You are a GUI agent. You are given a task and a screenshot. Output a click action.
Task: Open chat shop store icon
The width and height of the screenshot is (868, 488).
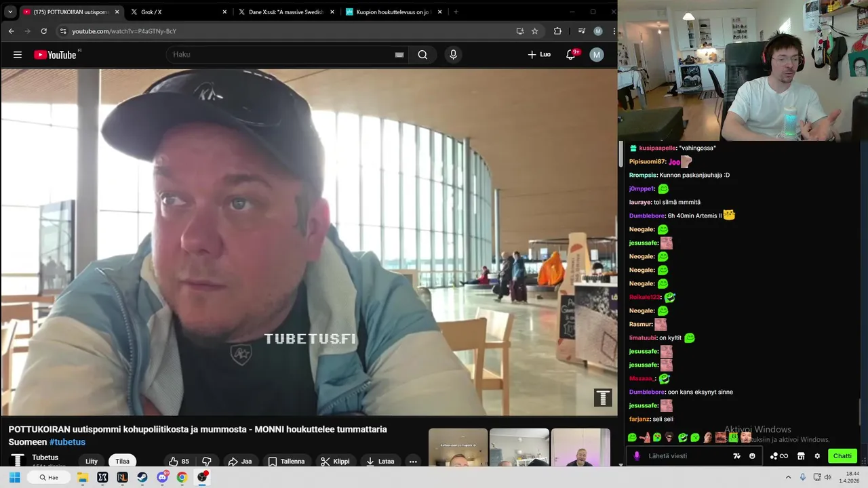coord(801,456)
